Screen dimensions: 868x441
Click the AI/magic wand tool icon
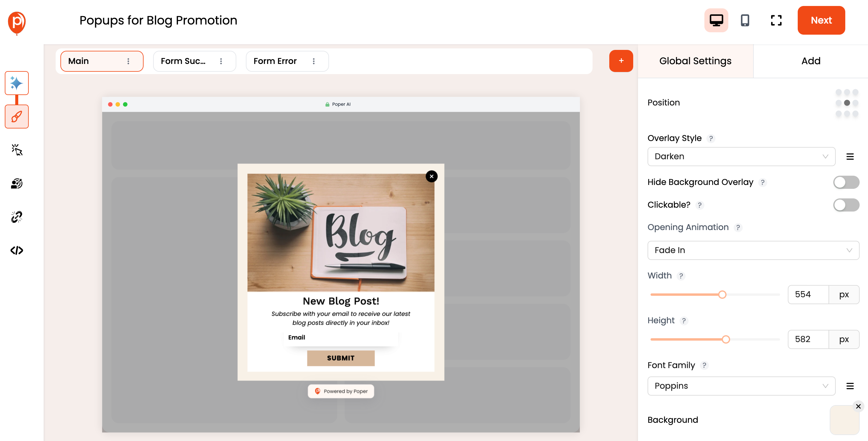point(17,83)
